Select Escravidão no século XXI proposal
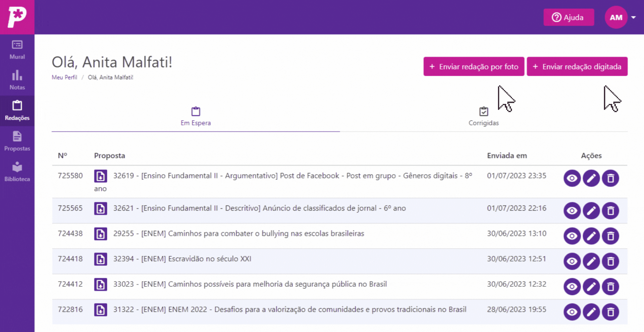Viewport: 644px width, 332px height. tap(182, 259)
